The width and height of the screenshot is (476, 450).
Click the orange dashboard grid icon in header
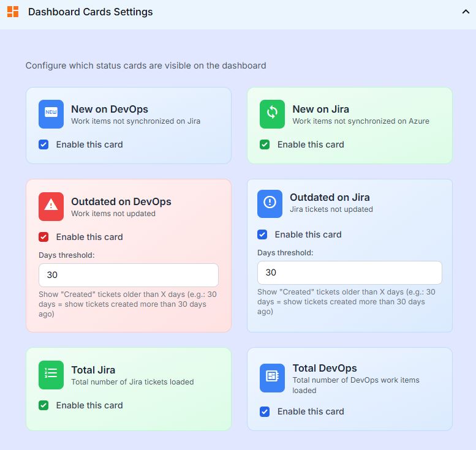(x=13, y=12)
